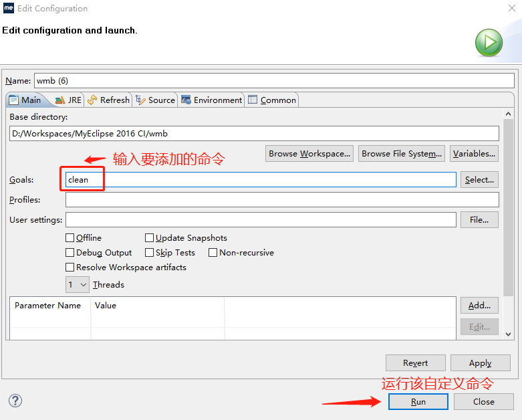Click the Name input field
Screen dimensions: 522x420
(274, 81)
